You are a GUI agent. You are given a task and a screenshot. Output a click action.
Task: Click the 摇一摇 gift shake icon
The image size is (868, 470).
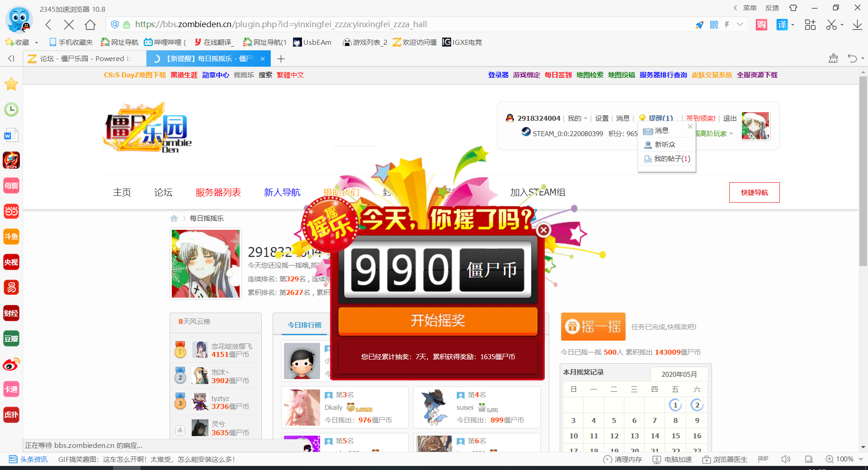point(573,327)
